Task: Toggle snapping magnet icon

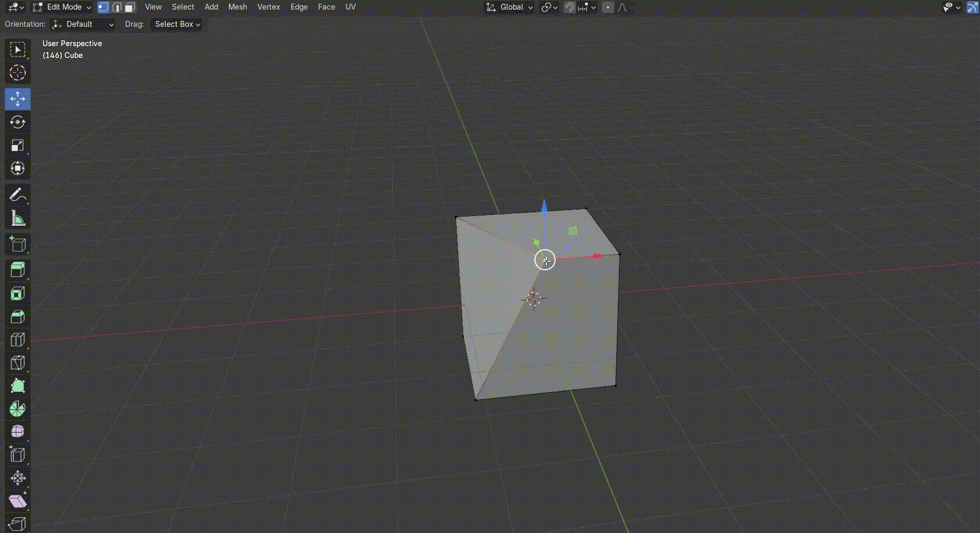Action: coord(570,7)
